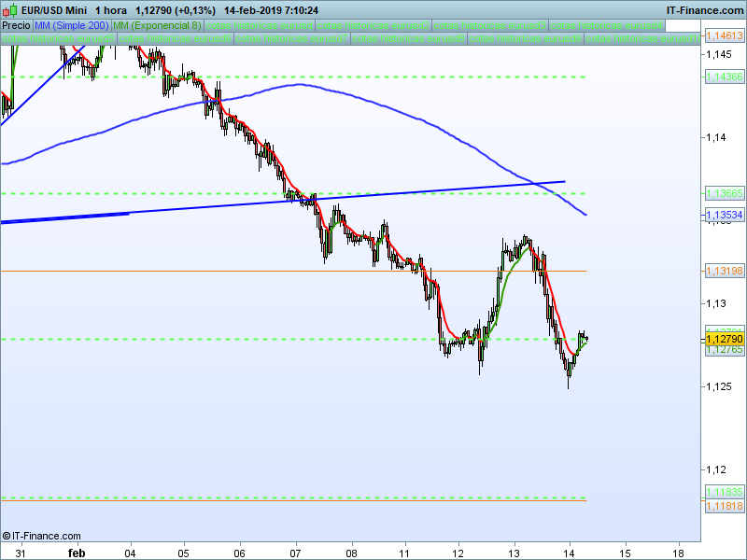Open the 'cotas historicas eurusd2' tab
The height and width of the screenshot is (560, 747).
point(373,25)
